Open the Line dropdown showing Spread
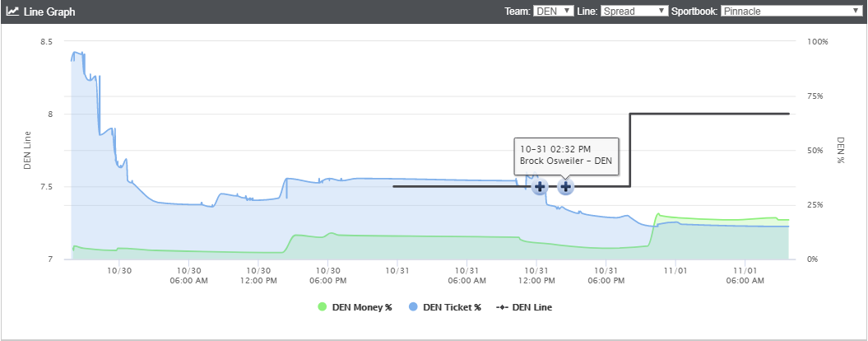This screenshot has width=868, height=341. [634, 11]
